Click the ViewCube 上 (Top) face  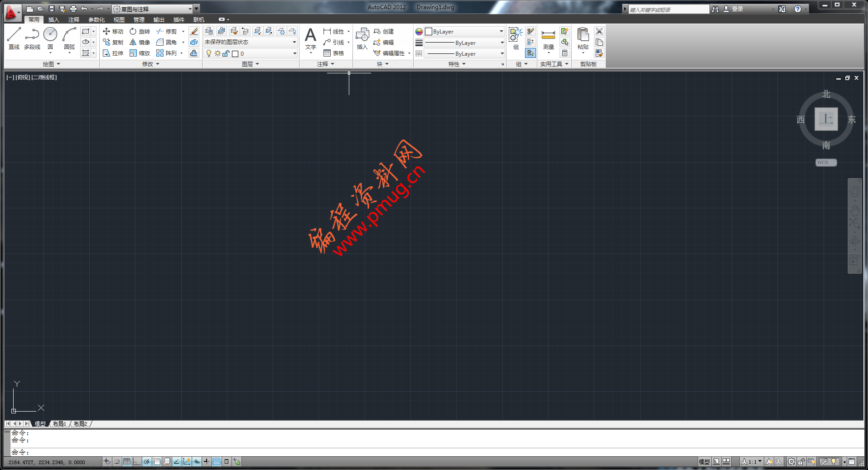coord(826,119)
